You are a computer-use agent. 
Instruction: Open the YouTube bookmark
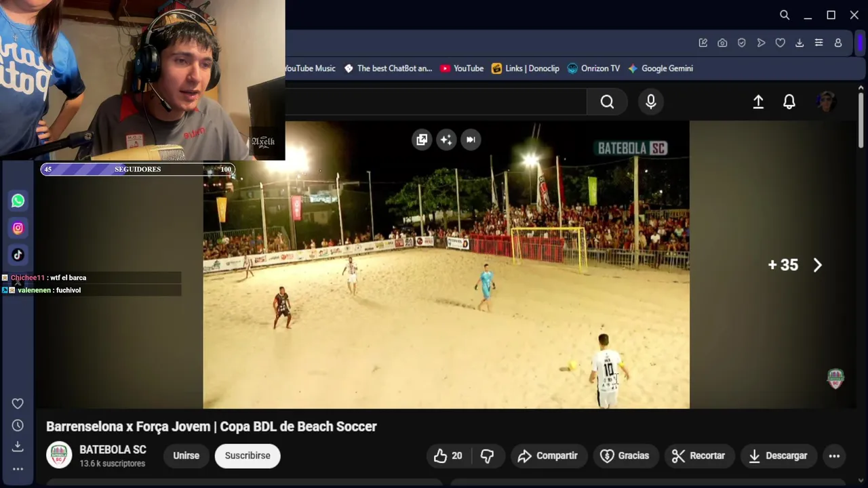462,68
